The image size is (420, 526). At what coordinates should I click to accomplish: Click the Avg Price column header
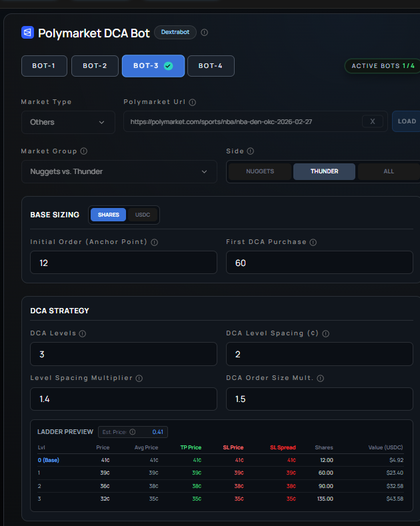[146, 447]
